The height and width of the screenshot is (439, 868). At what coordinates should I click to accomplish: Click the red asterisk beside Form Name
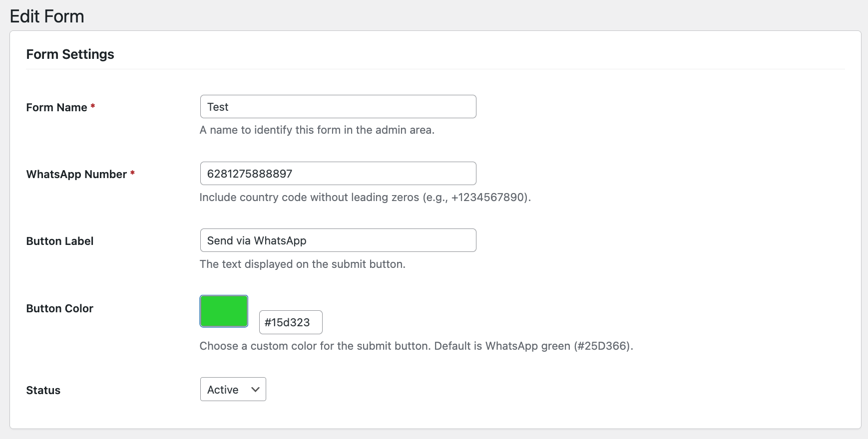point(93,106)
